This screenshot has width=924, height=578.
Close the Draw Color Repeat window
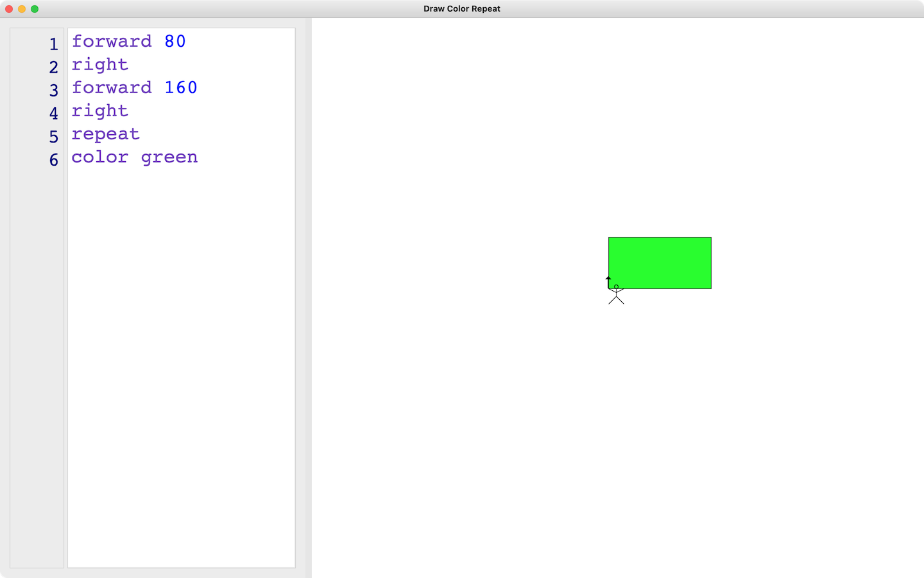click(x=9, y=9)
